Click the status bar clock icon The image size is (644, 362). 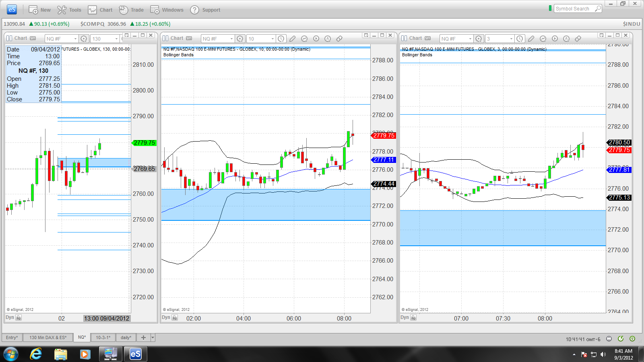(x=609, y=339)
